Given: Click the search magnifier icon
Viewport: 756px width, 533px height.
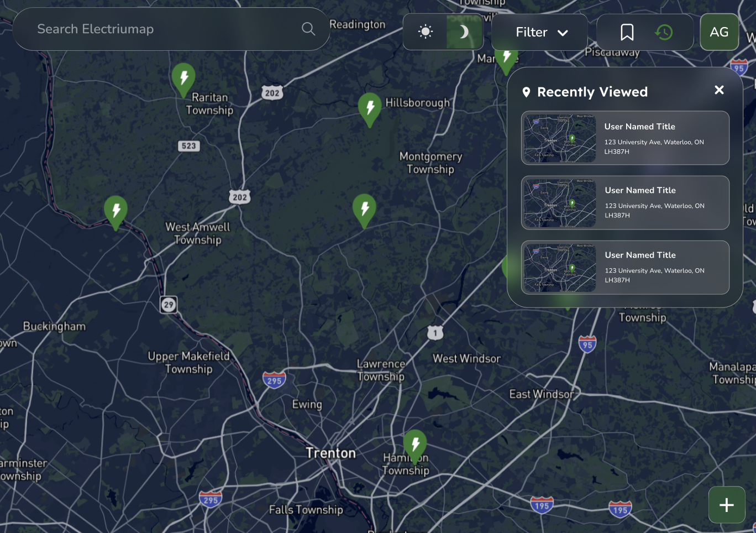Looking at the screenshot, I should point(308,29).
